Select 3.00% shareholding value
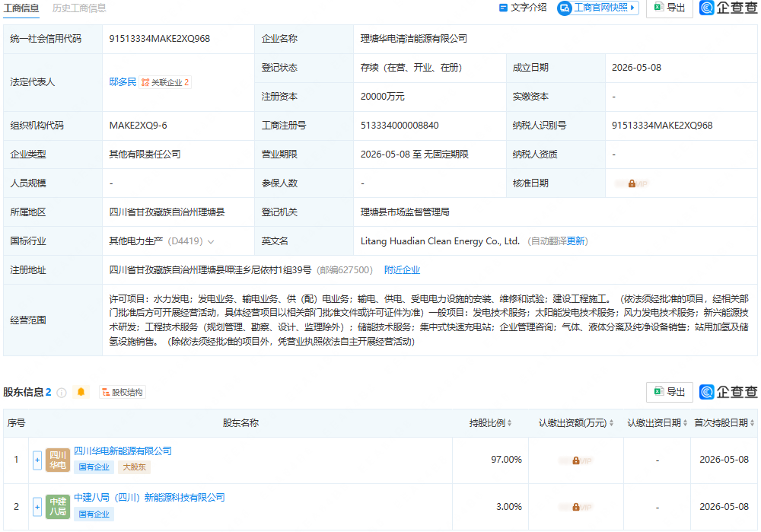This screenshot has width=761, height=532. [508, 507]
